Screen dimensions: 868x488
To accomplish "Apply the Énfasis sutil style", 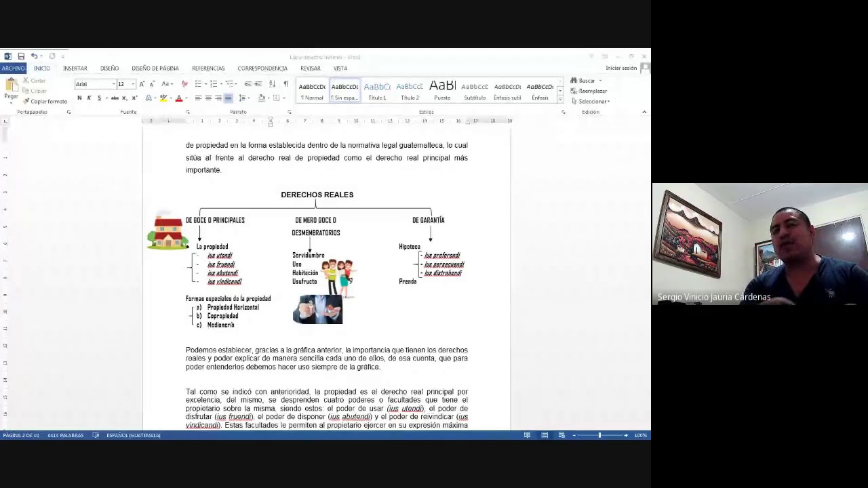I will [507, 91].
